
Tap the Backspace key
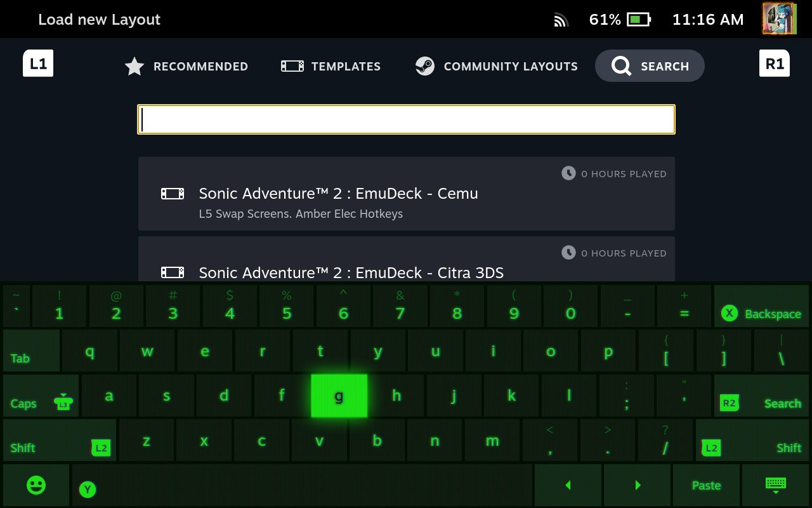pos(762,306)
